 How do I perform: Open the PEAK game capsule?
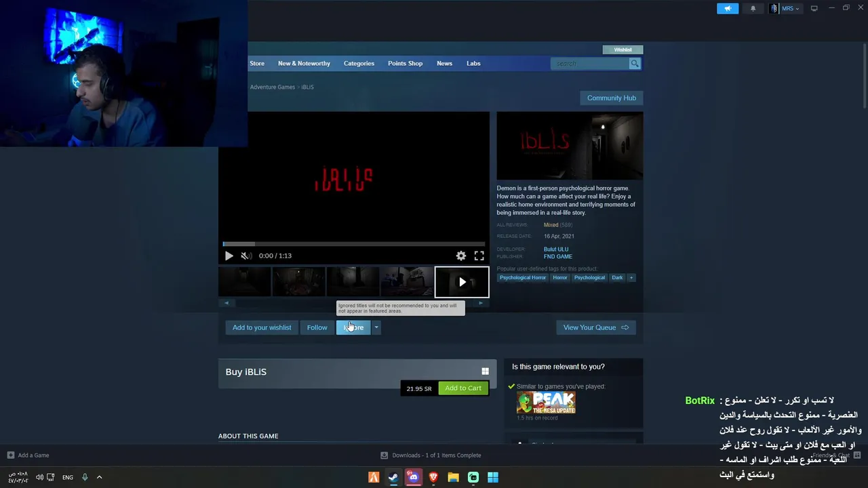click(546, 403)
